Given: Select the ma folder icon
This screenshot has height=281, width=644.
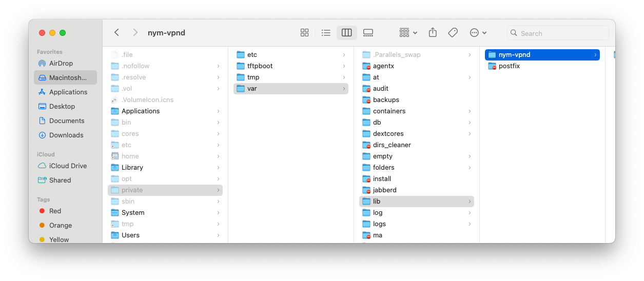Looking at the screenshot, I should click(366, 235).
